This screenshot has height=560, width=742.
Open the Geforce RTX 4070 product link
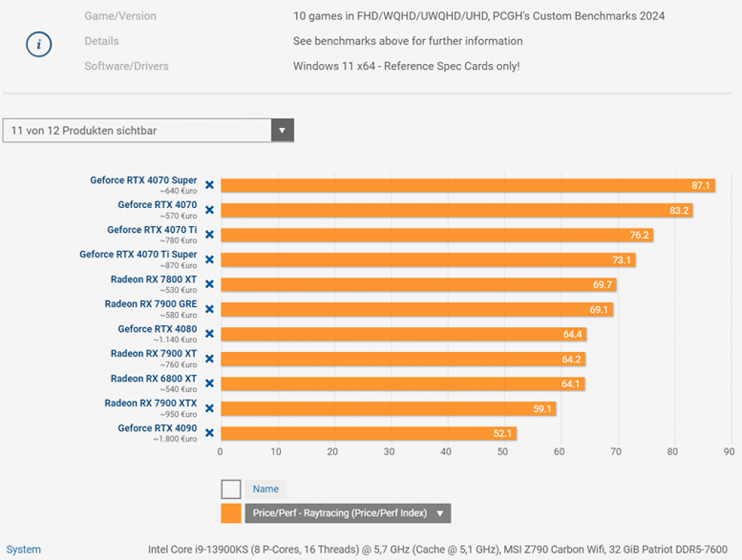[x=158, y=205]
